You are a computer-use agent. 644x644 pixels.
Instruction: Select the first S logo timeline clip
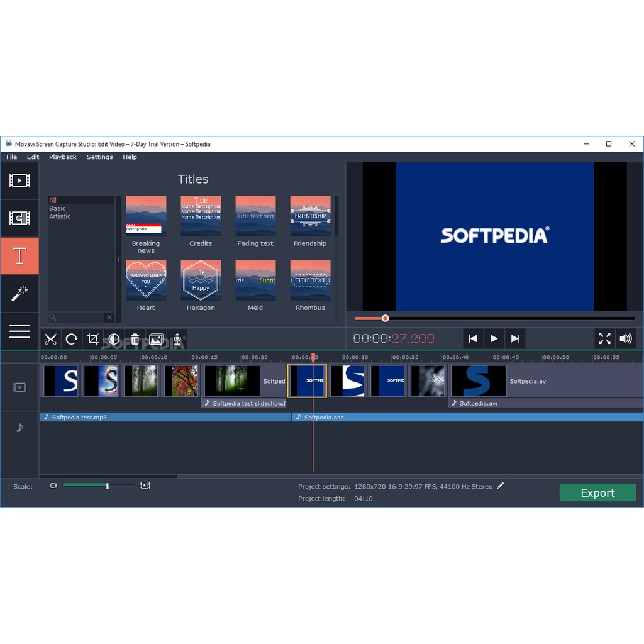click(x=60, y=381)
